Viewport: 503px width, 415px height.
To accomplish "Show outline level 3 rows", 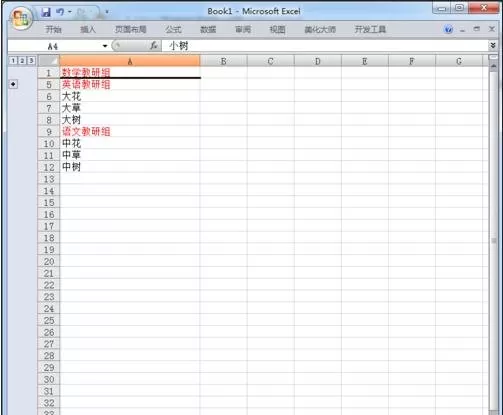I will pyautogui.click(x=31, y=61).
